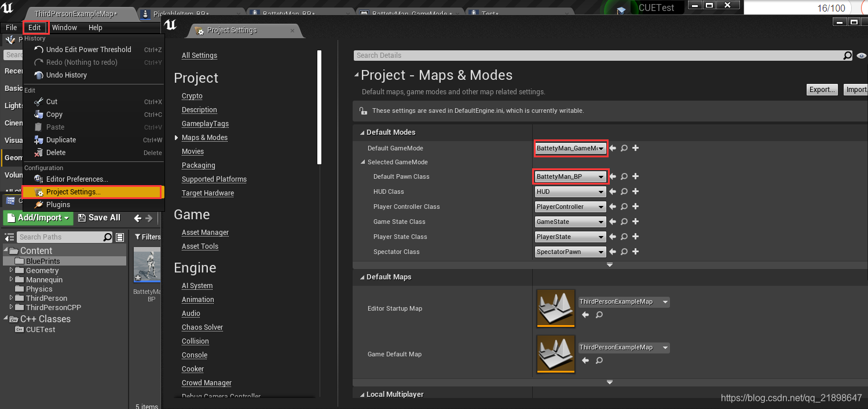Select Project Settings menu entry
Image resolution: width=868 pixels, height=409 pixels.
tap(93, 192)
